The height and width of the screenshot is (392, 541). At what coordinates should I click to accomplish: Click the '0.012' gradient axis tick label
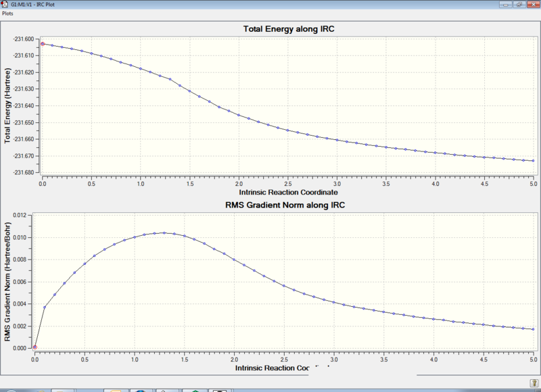point(20,215)
